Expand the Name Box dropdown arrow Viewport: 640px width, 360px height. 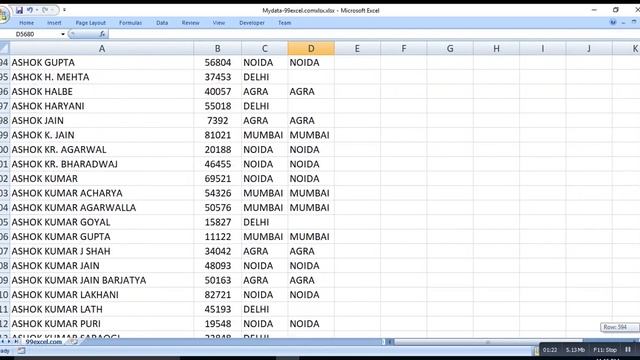63,34
